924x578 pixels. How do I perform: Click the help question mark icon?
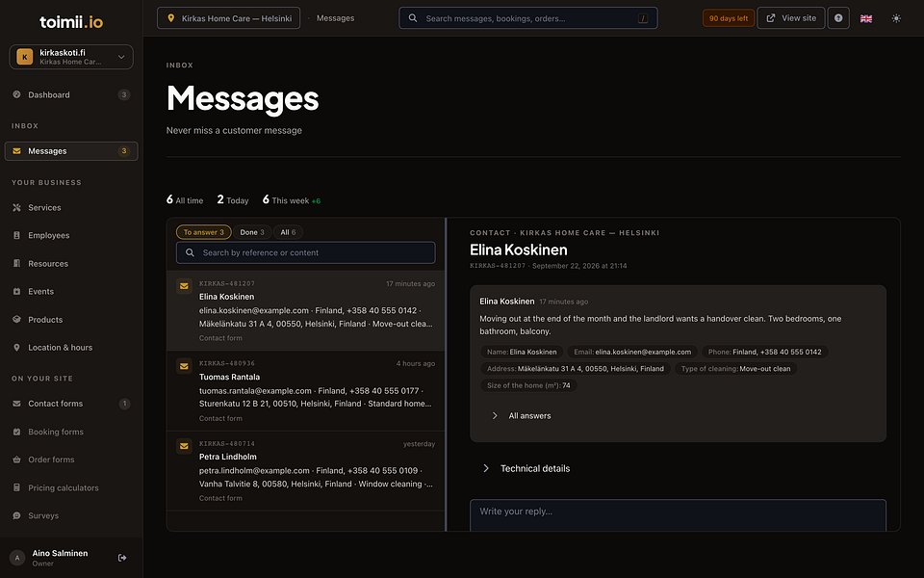[838, 18]
